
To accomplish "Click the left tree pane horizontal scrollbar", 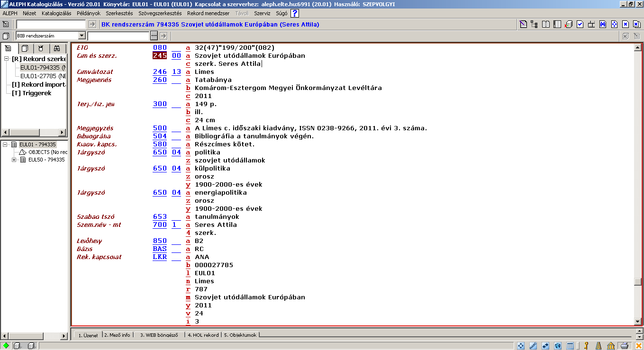I will pyautogui.click(x=34, y=132).
